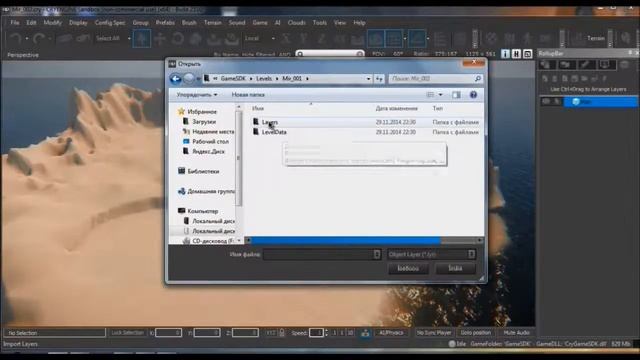Click Избранное star heading in sidebar

(202, 111)
